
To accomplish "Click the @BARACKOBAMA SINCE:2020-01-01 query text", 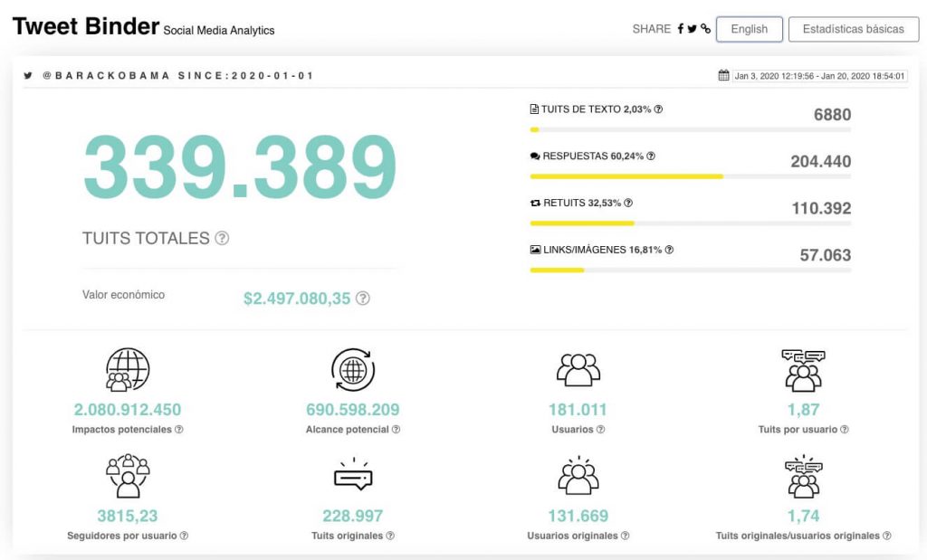I will point(178,76).
